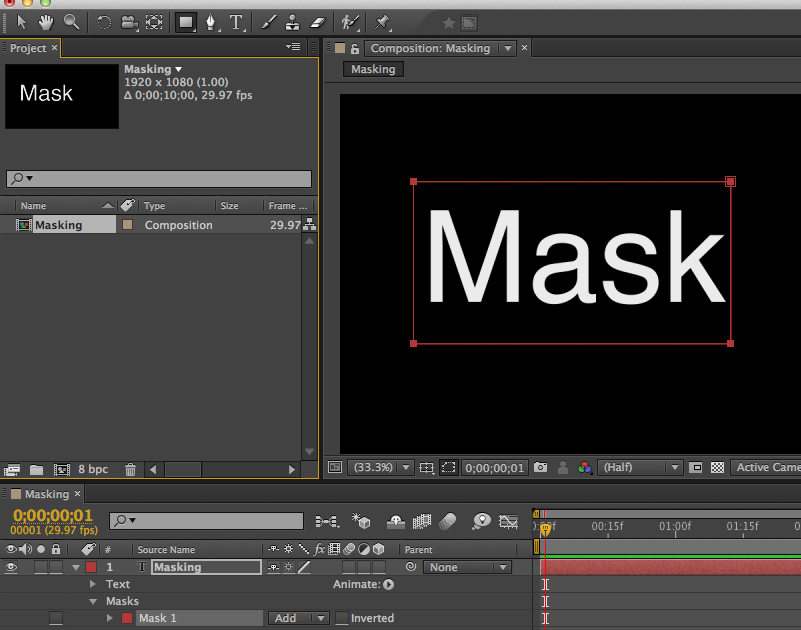This screenshot has height=630, width=801.
Task: Activate the Puppet Pin tool
Action: point(382,21)
